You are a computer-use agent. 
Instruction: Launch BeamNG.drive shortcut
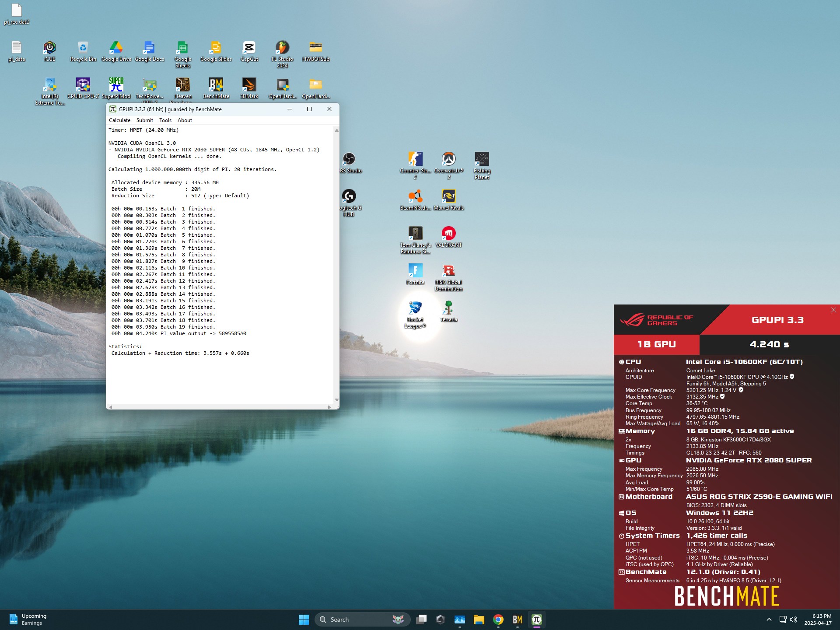(415, 200)
